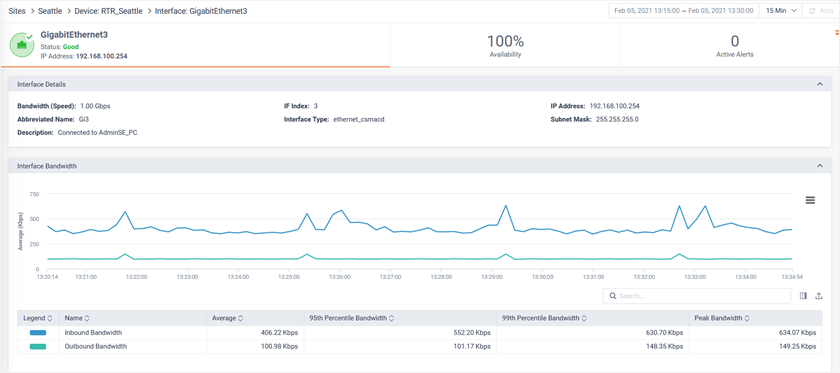
Task: Open the column chooser icon
Action: (x=803, y=296)
